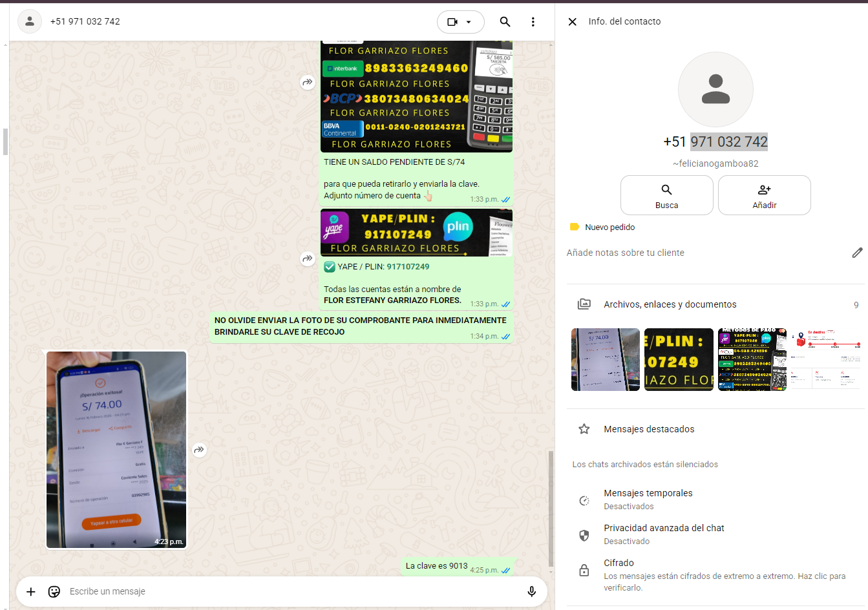
Task: Open the emoji picker
Action: [x=54, y=591]
